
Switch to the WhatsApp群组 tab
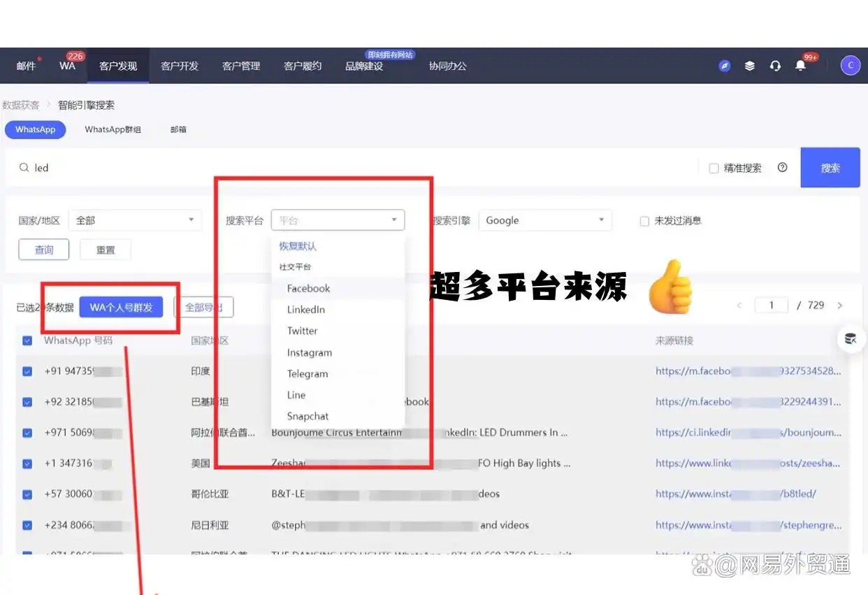[113, 129]
